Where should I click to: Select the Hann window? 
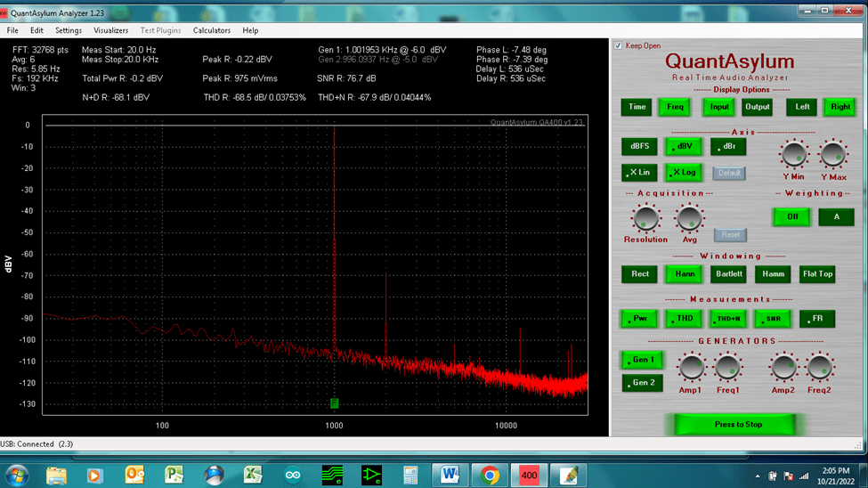click(685, 273)
